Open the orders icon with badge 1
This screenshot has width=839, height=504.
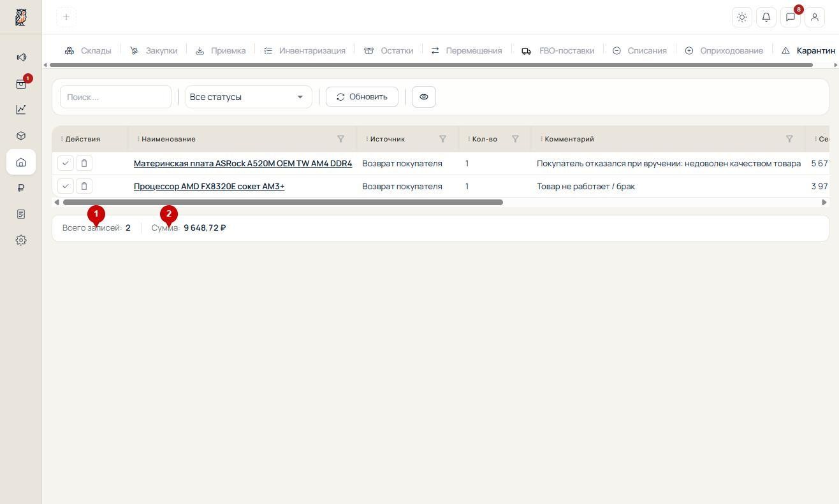coord(21,83)
